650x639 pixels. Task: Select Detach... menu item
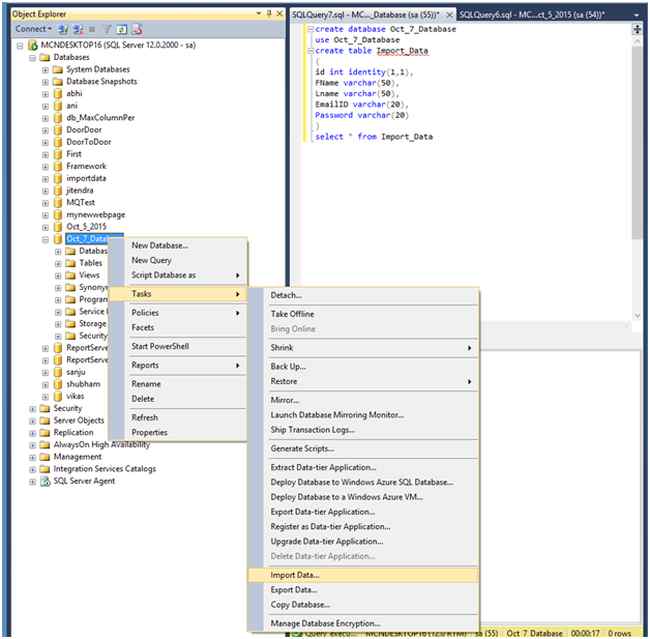[363, 295]
